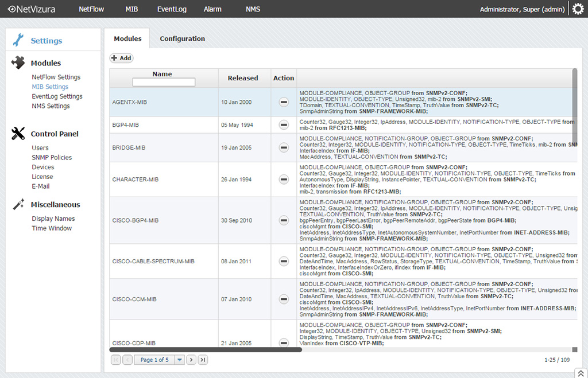Click the 10 Jan 2000 release date
588x378 pixels.
[x=236, y=102]
